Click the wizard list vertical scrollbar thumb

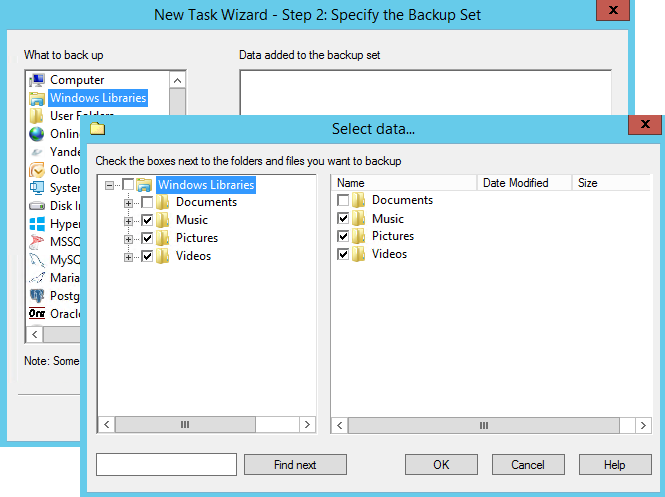(x=177, y=102)
